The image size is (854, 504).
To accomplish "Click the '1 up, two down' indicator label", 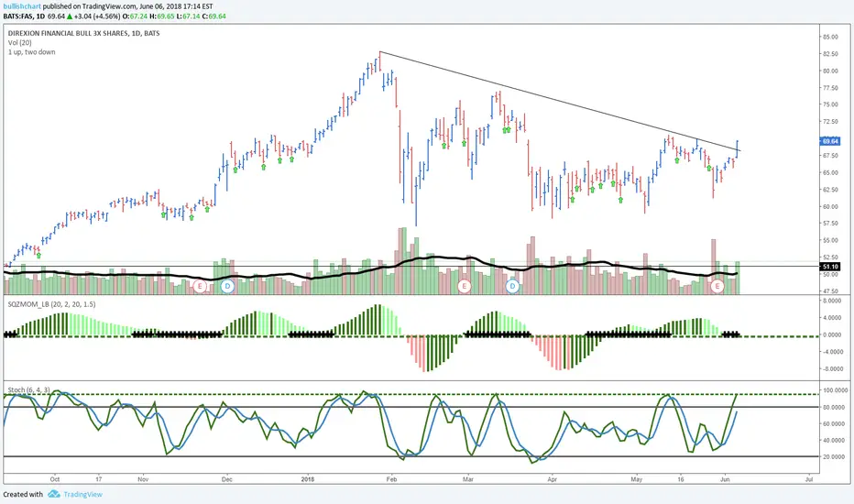I will tap(31, 52).
